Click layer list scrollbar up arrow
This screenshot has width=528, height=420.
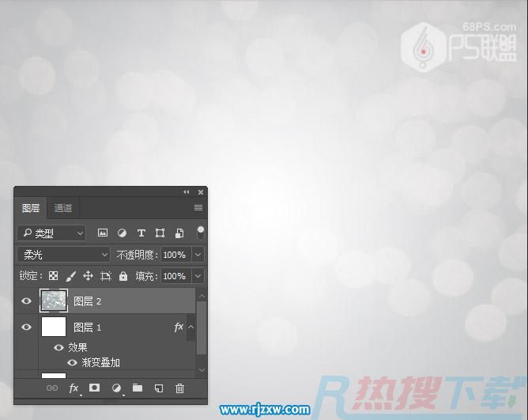202,296
